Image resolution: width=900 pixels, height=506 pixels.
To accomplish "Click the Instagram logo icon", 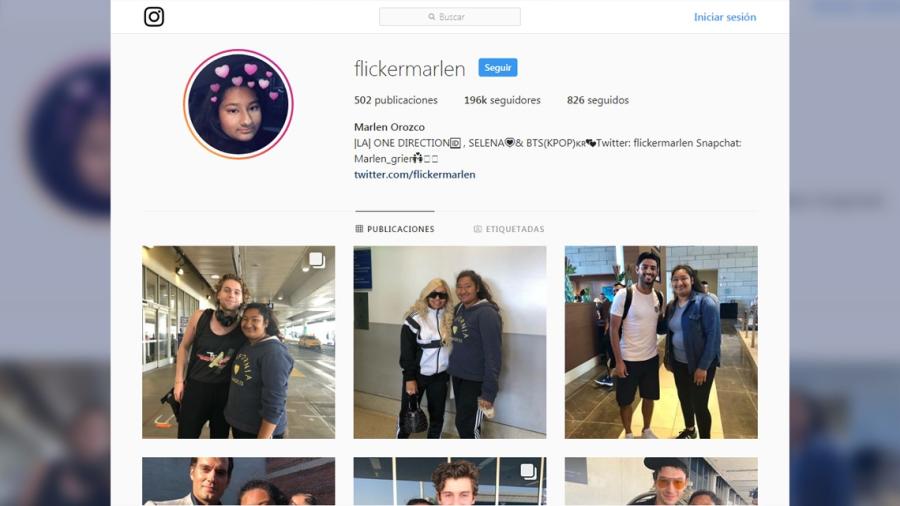I will [154, 17].
